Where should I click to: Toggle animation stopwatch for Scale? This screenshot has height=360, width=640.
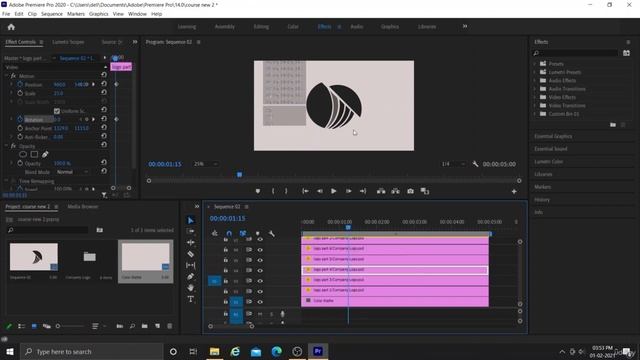tap(20, 93)
